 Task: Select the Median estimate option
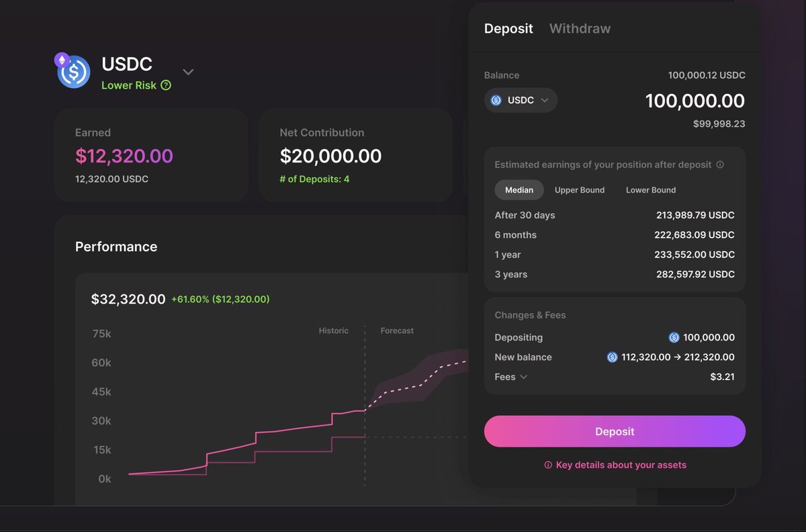(519, 190)
